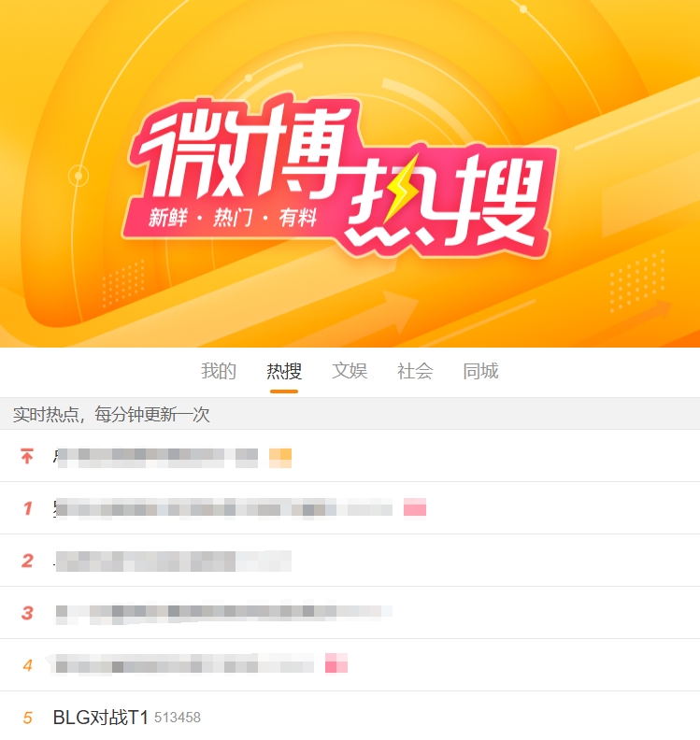Open the pinned top hot search topic
Image resolution: width=700 pixels, height=740 pixels.
(x=156, y=458)
